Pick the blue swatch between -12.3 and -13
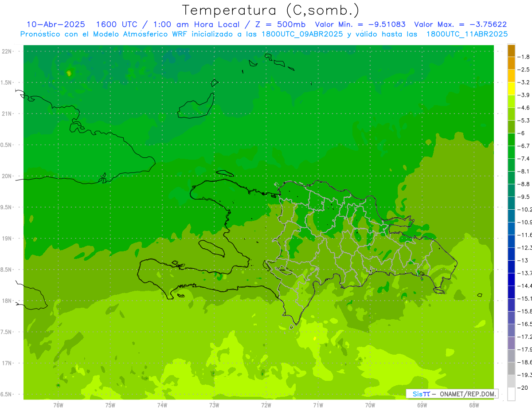 [x=511, y=254]
